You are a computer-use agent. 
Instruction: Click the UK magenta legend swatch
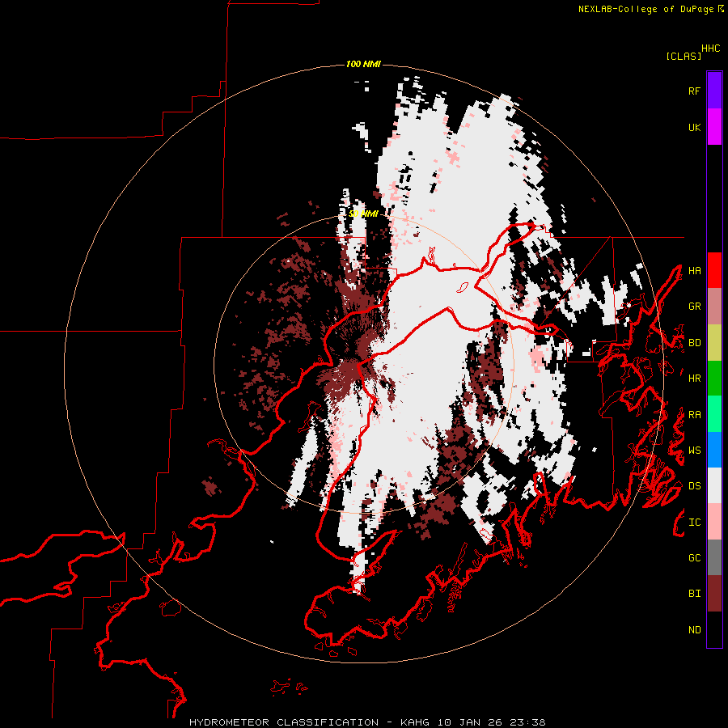click(714, 127)
